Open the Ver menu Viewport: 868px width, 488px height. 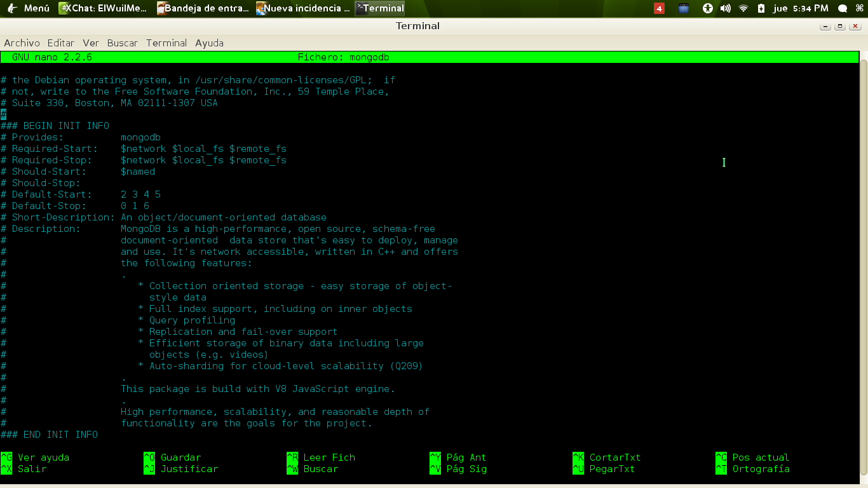[x=91, y=43]
